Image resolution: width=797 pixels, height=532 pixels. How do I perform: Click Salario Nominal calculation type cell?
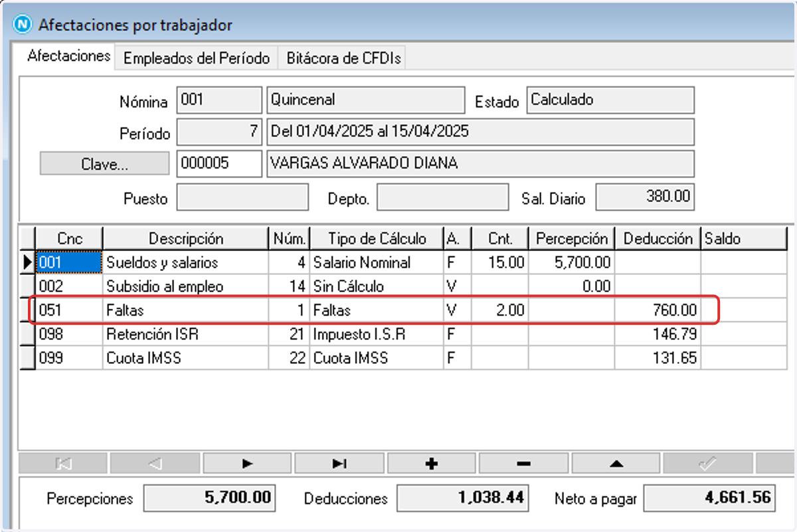coord(377,262)
